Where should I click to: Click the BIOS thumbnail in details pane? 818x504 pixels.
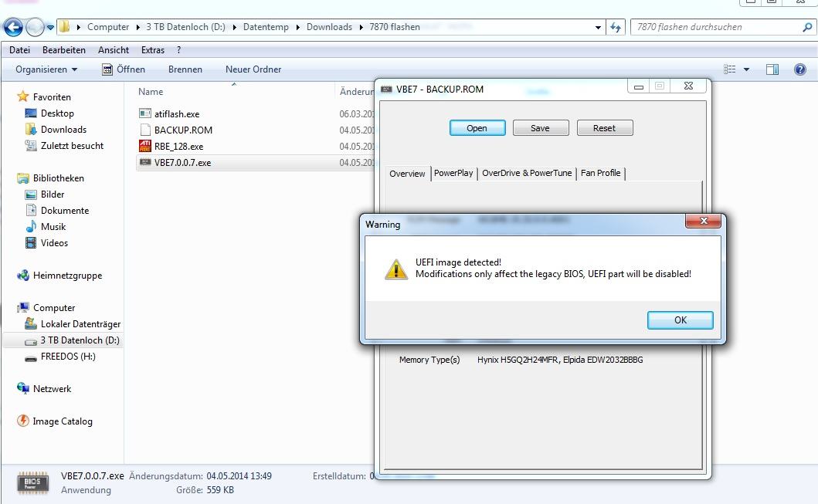coord(33,482)
